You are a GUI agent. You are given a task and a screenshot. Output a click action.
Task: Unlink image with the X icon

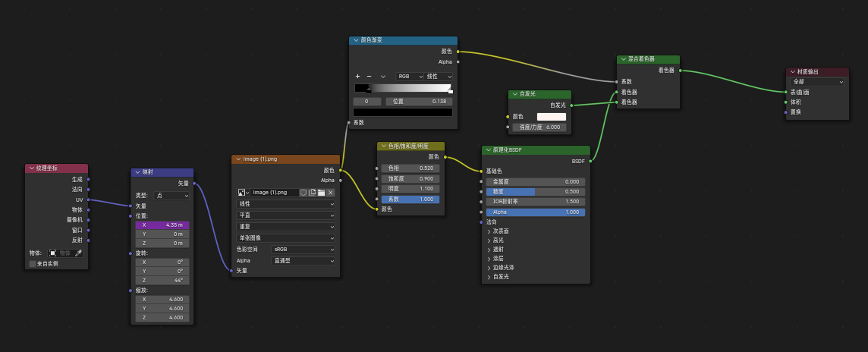click(x=330, y=193)
